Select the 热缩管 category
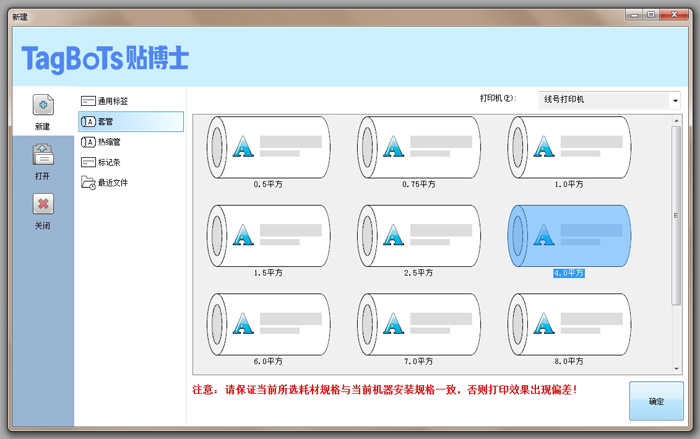 [x=131, y=142]
